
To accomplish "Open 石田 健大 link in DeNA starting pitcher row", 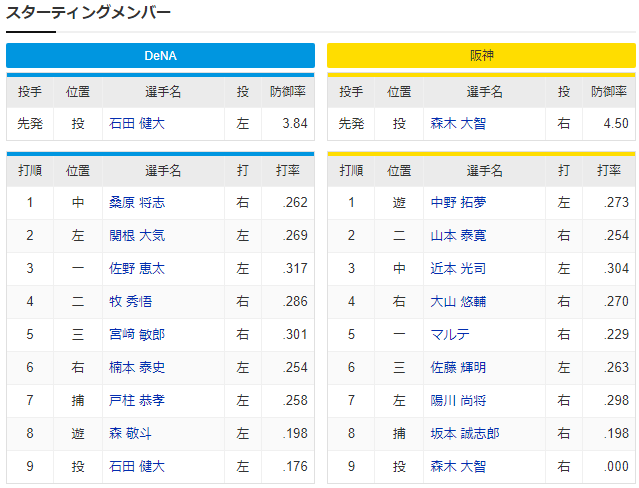I will click(x=137, y=124).
